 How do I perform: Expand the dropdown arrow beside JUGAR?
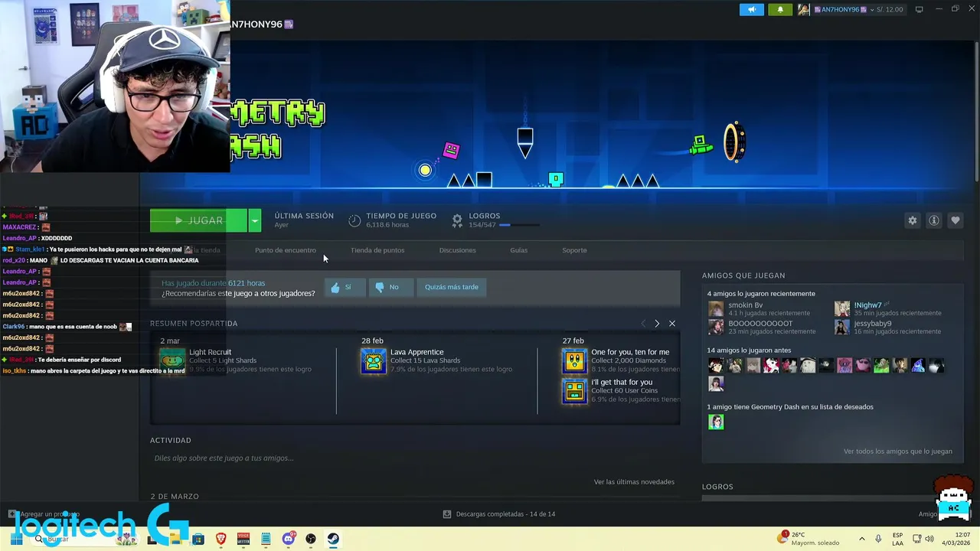(x=254, y=220)
